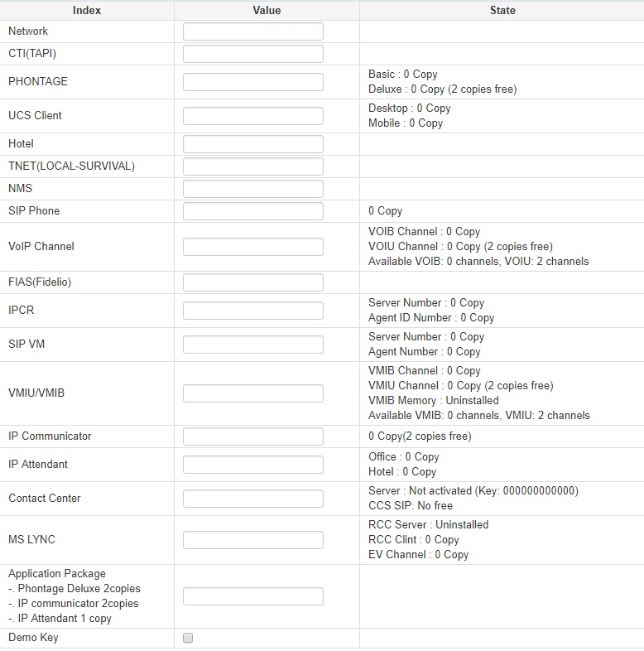Focus the PHONTAGE value input
Image resolution: width=644 pixels, height=651 pixels.
(x=252, y=82)
